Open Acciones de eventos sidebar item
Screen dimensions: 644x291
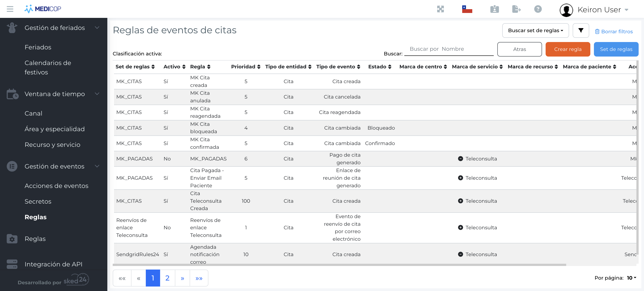pyautogui.click(x=56, y=186)
